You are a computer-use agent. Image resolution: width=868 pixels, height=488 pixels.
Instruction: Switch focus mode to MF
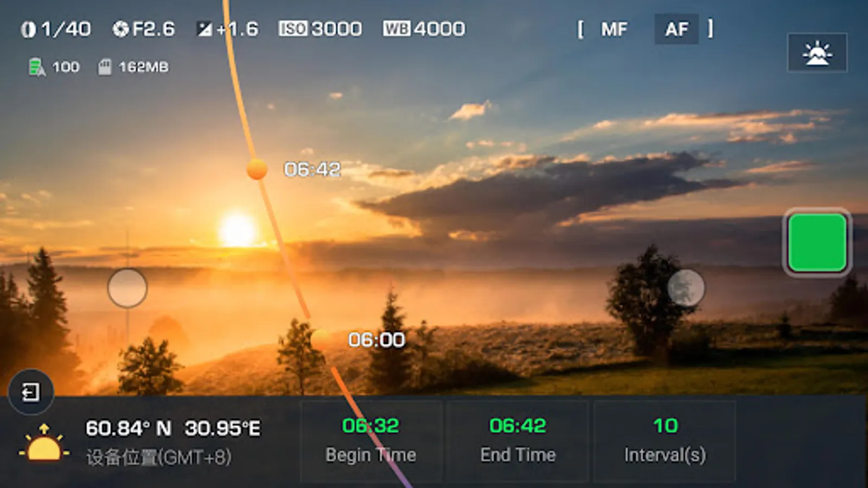(614, 29)
